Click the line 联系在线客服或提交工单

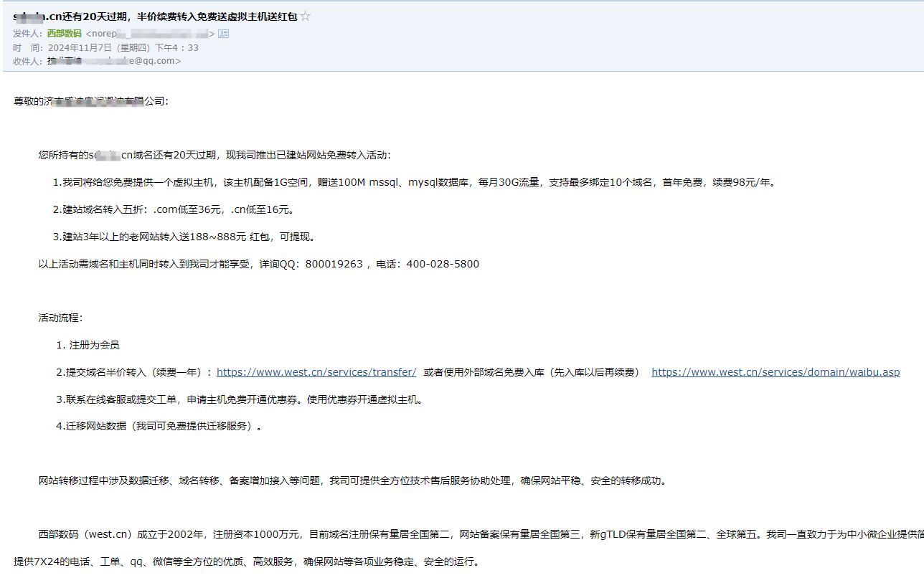point(240,399)
